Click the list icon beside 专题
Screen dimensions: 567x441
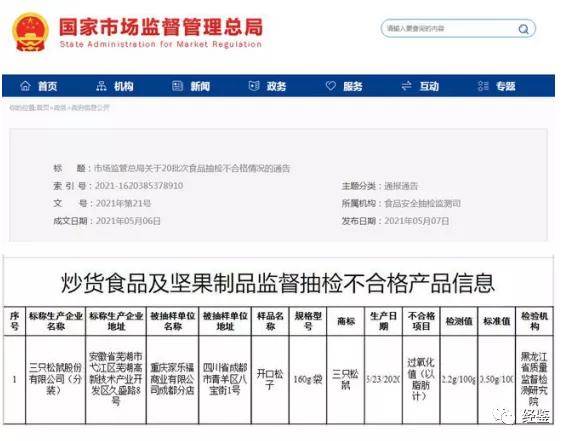tap(483, 86)
